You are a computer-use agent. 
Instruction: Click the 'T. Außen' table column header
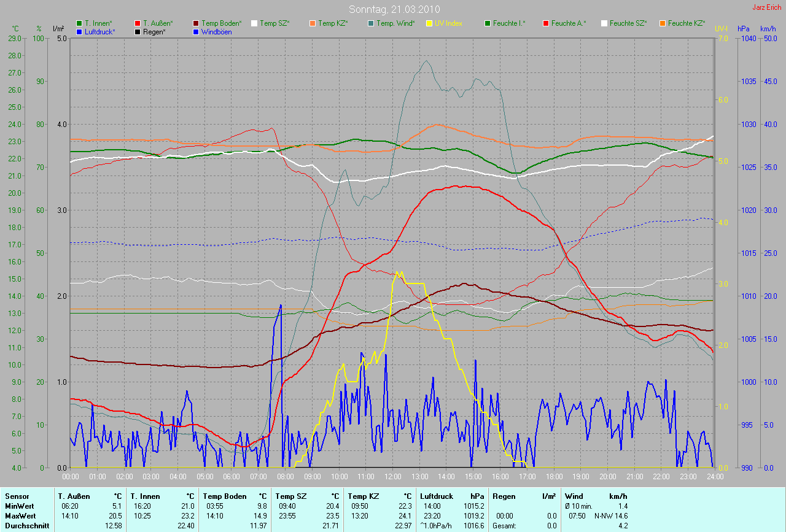74,496
